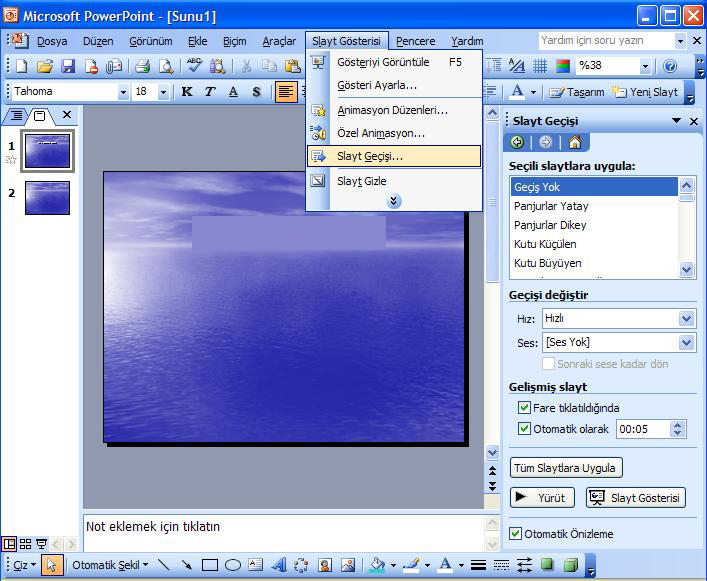Open the Çiz draw menu
Viewport: 707px width, 581px height.
(x=25, y=565)
